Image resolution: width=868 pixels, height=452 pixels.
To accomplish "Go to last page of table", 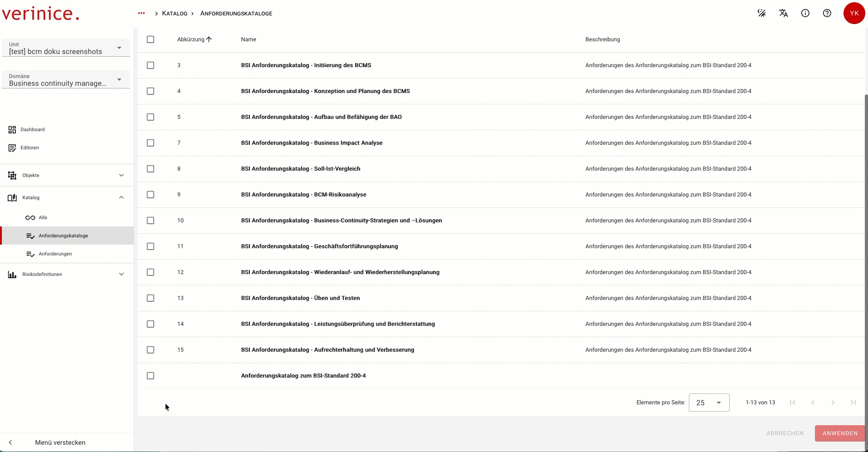I will click(853, 403).
